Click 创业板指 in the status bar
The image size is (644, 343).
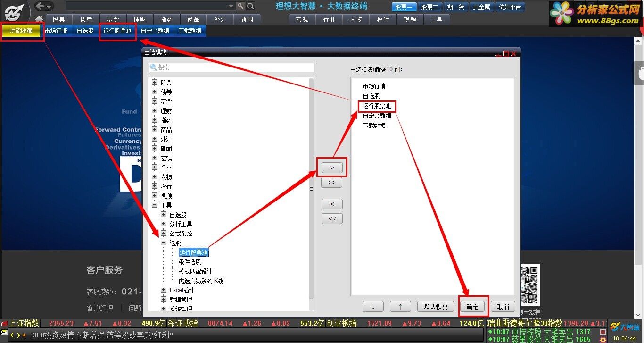tap(341, 323)
